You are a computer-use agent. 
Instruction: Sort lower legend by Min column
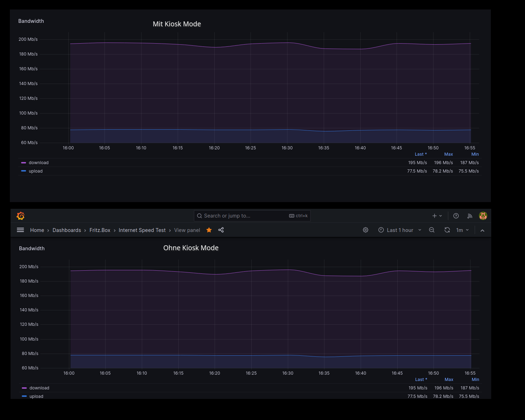pos(475,380)
